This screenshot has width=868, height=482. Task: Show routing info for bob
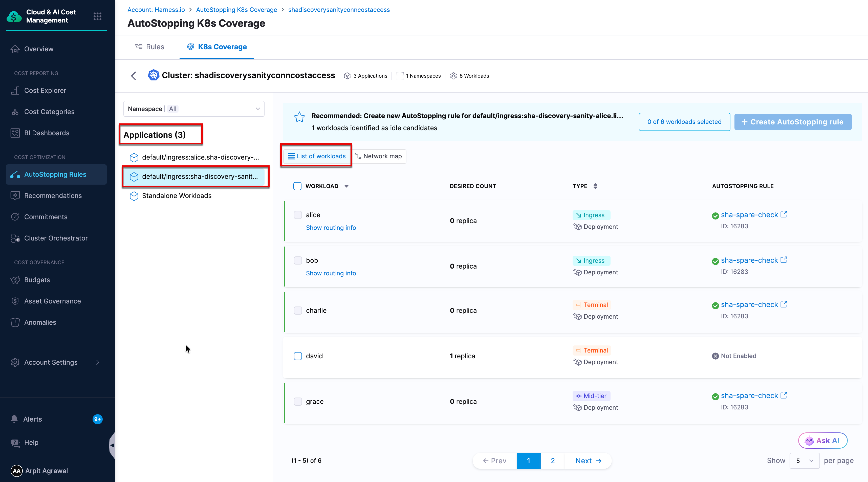click(331, 273)
